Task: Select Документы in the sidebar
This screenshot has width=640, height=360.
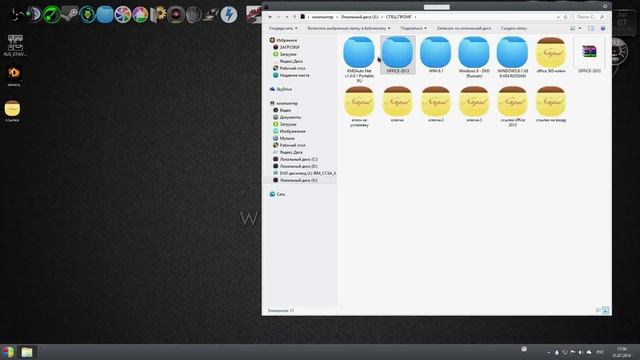Action: [287, 117]
